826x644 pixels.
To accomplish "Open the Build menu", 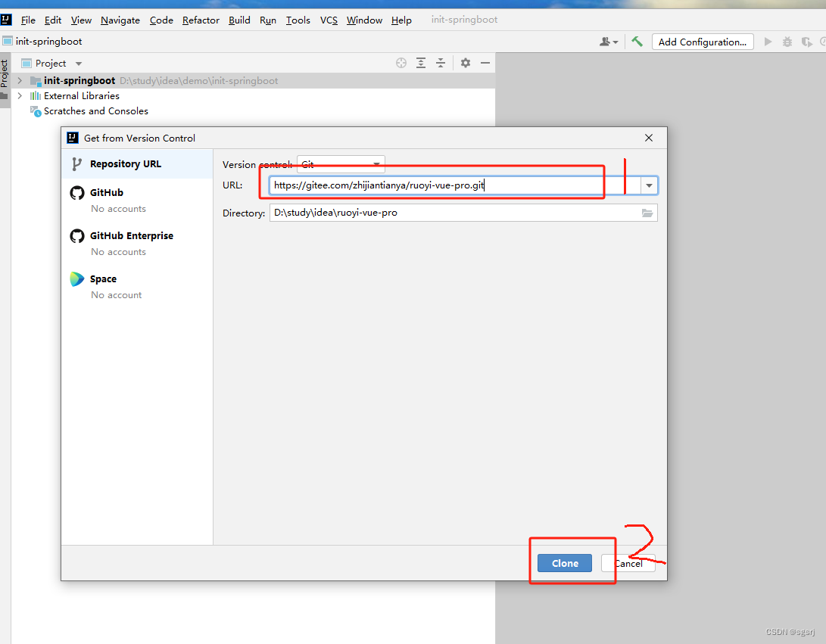I will pyautogui.click(x=239, y=20).
